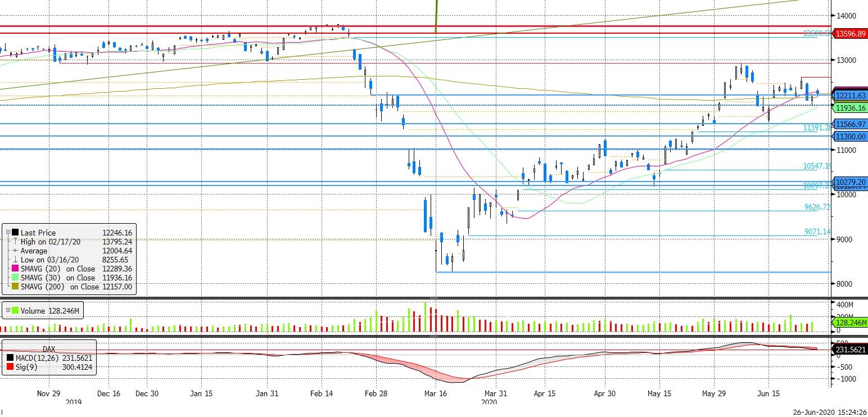The width and height of the screenshot is (868, 417).
Task: Click the blue 11566.97 price axis tag
Action: pyautogui.click(x=851, y=124)
